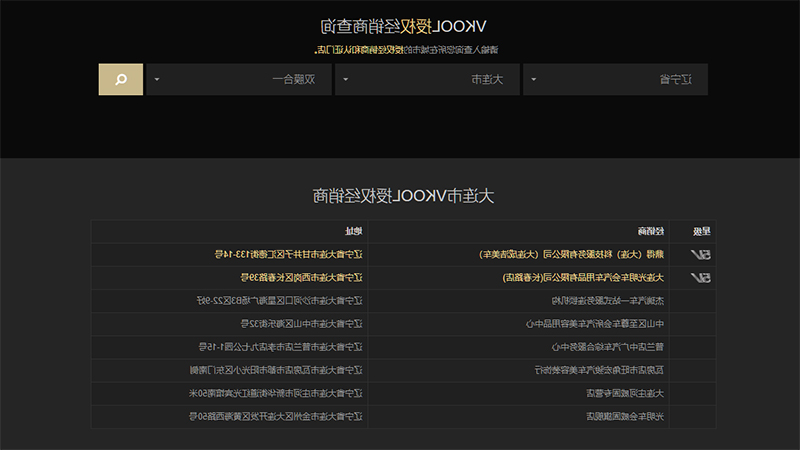
Task: Select dealer 杰瑞汽车一站式服务连锁机构
Action: click(x=608, y=301)
